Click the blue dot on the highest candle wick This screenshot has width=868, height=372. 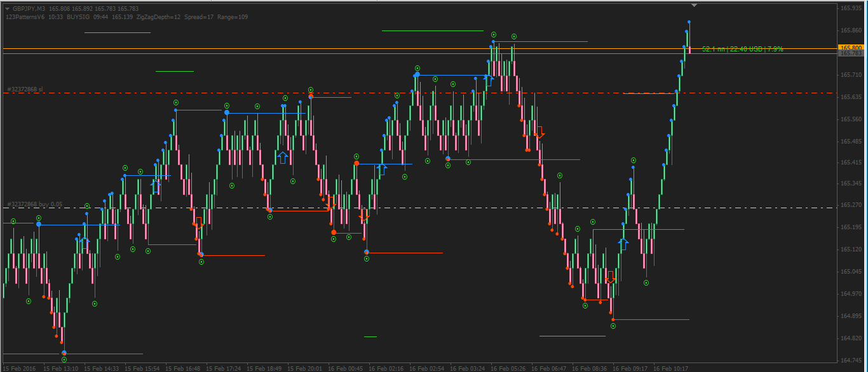[x=689, y=22]
